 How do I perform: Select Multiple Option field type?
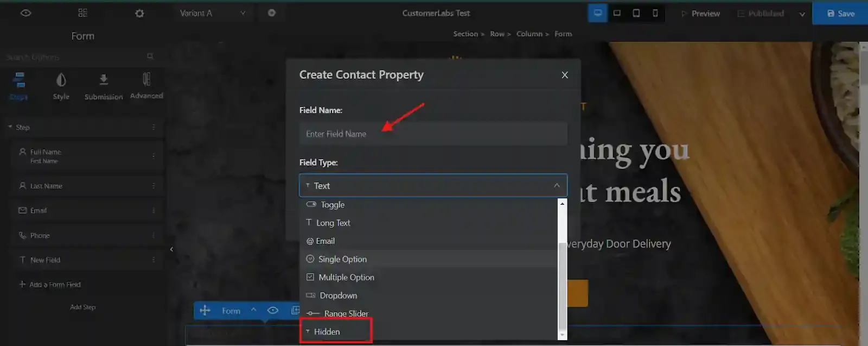point(429,277)
